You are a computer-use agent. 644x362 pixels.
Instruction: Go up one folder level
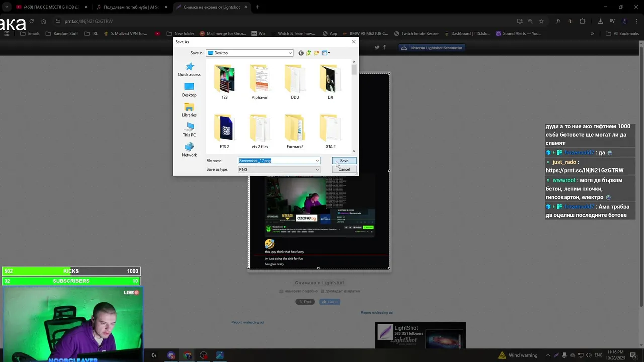pyautogui.click(x=309, y=53)
